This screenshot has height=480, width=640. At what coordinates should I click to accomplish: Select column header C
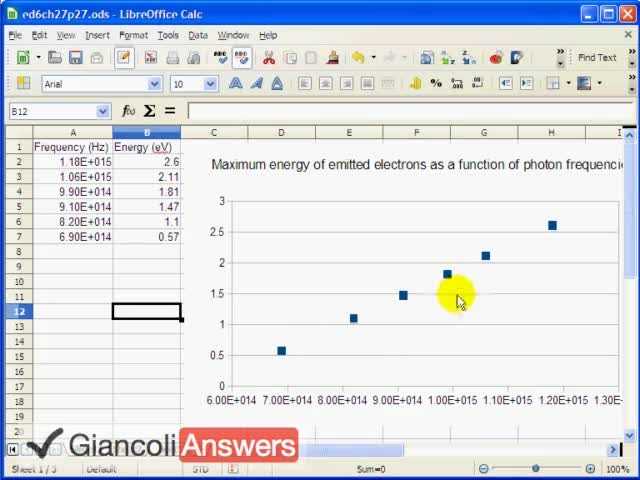pyautogui.click(x=214, y=132)
